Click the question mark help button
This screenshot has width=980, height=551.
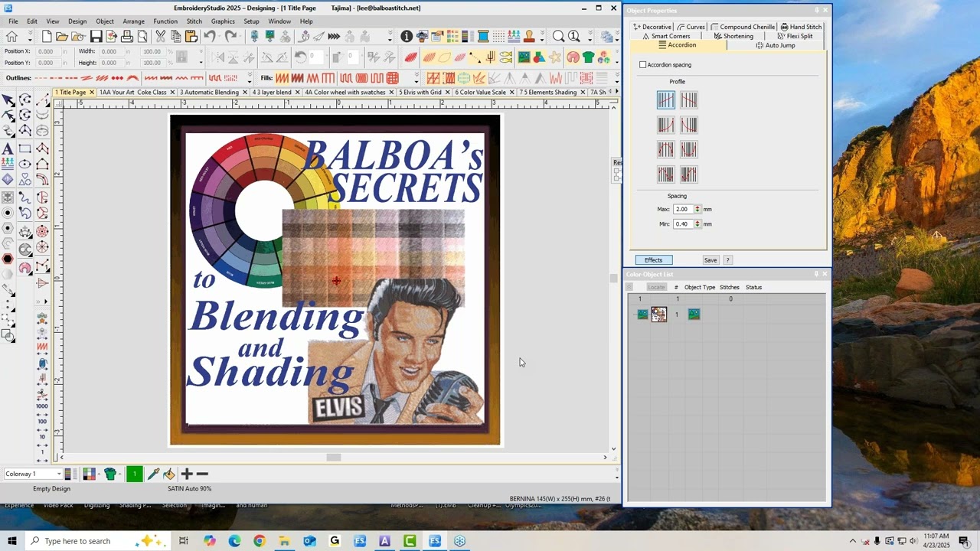coord(727,260)
